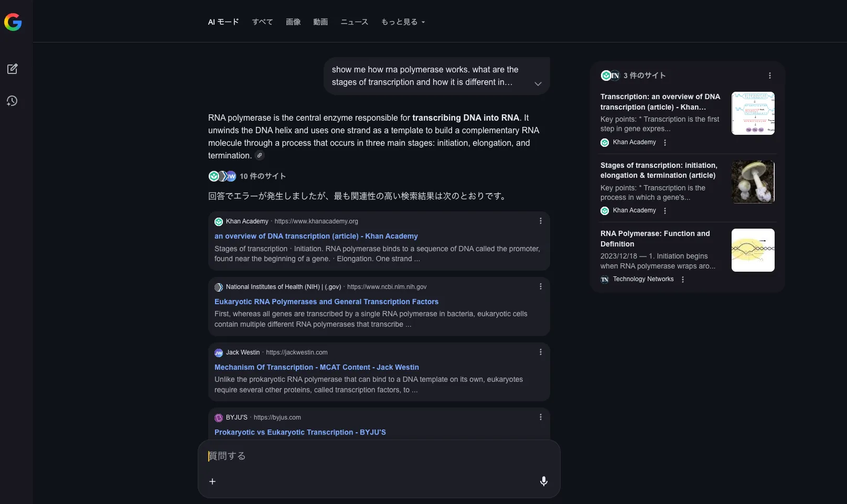Click the plus icon to add attachment
Viewport: 847px width, 504px height.
tap(212, 481)
